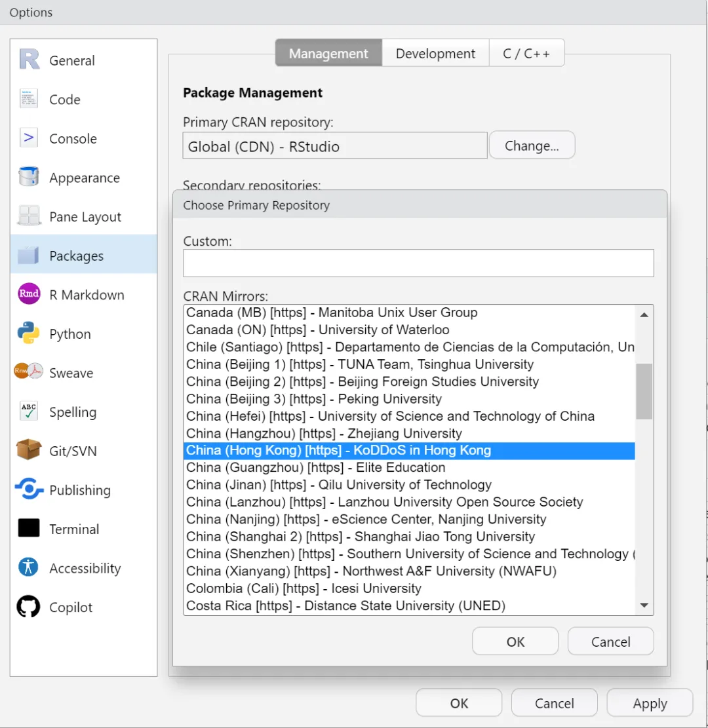This screenshot has height=728, width=708.
Task: Open the General category label
Action: pos(72,60)
